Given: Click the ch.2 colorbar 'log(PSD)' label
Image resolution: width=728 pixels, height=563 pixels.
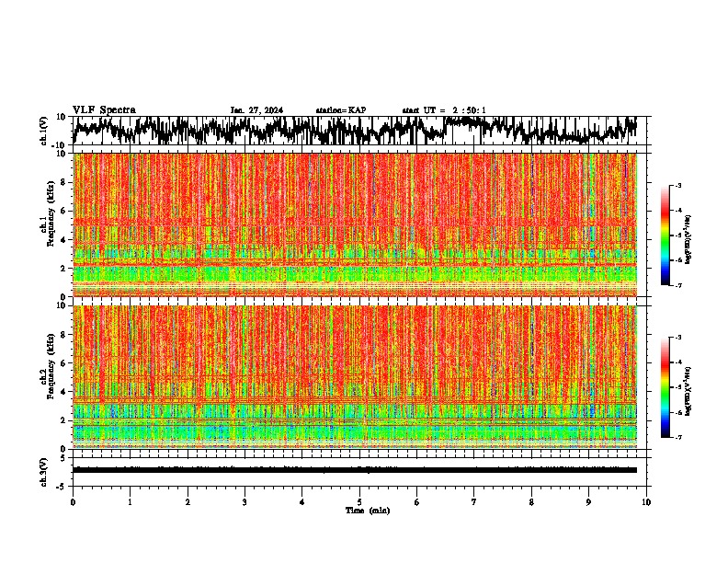Looking at the screenshot, I should [688, 391].
